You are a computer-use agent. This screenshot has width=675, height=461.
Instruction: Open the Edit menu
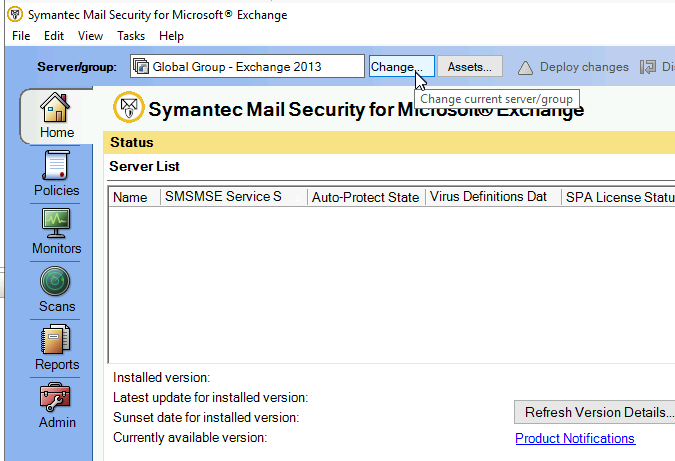point(54,36)
